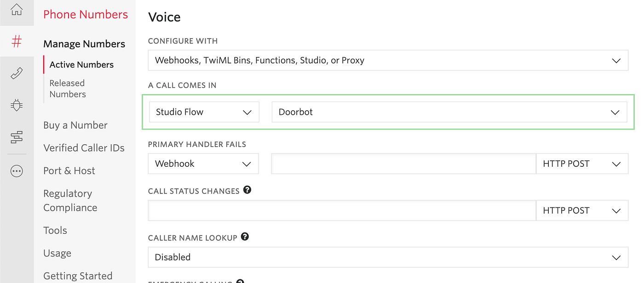
Task: Open the Studio flow icon in sidebar
Action: [17, 137]
